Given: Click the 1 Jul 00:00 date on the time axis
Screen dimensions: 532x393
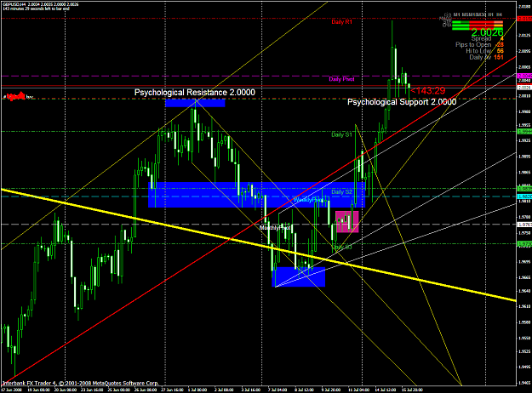Looking at the screenshot, I should click(x=197, y=390).
